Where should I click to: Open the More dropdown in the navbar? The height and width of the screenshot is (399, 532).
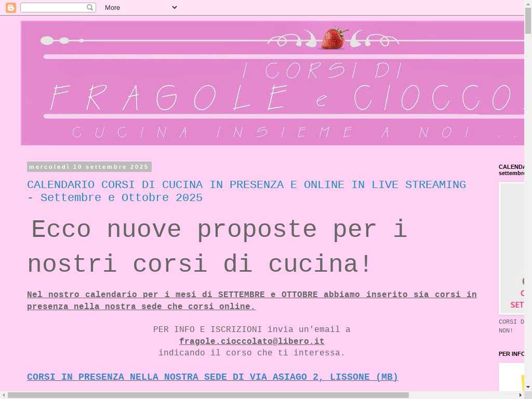pos(141,7)
